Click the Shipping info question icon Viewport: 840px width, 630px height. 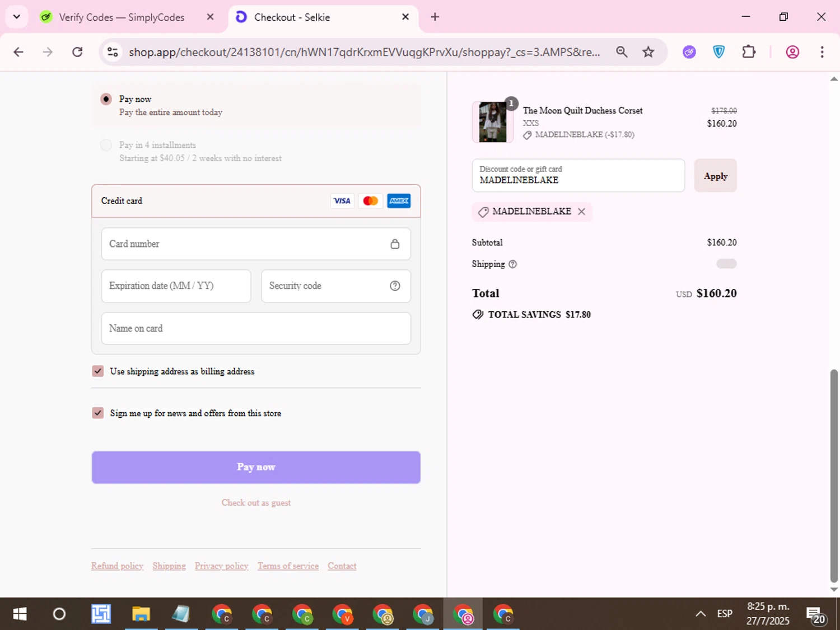tap(512, 264)
